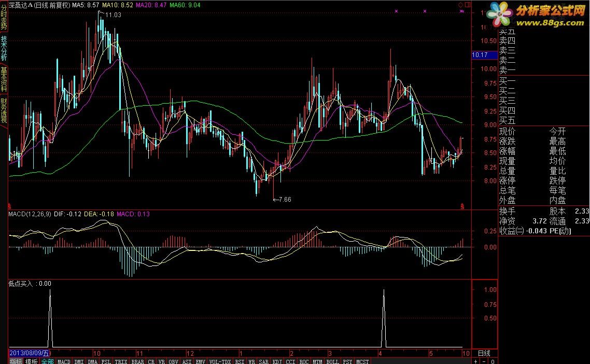The height and width of the screenshot is (364, 590).
Task: Switch indicator to RSI
Action: 240,361
